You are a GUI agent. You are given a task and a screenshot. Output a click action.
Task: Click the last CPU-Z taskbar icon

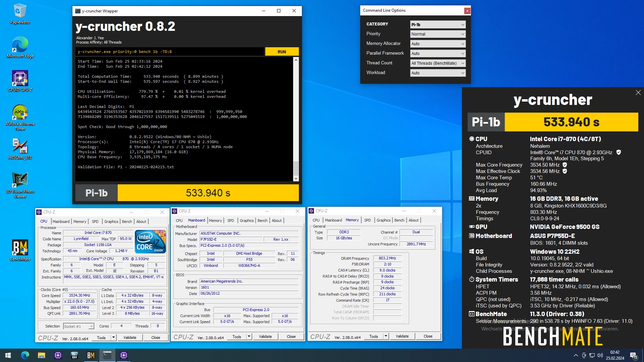click(x=124, y=355)
